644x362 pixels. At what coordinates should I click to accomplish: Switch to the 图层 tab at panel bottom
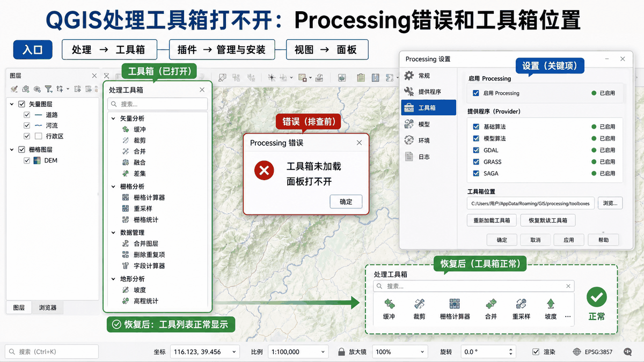coord(19,308)
